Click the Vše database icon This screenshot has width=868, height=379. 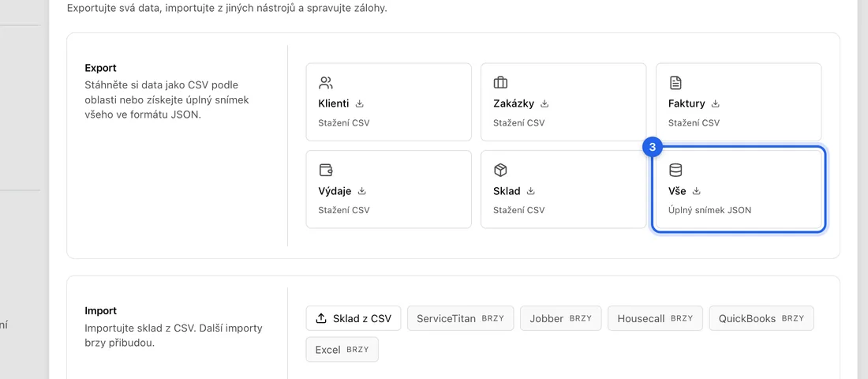coord(675,170)
